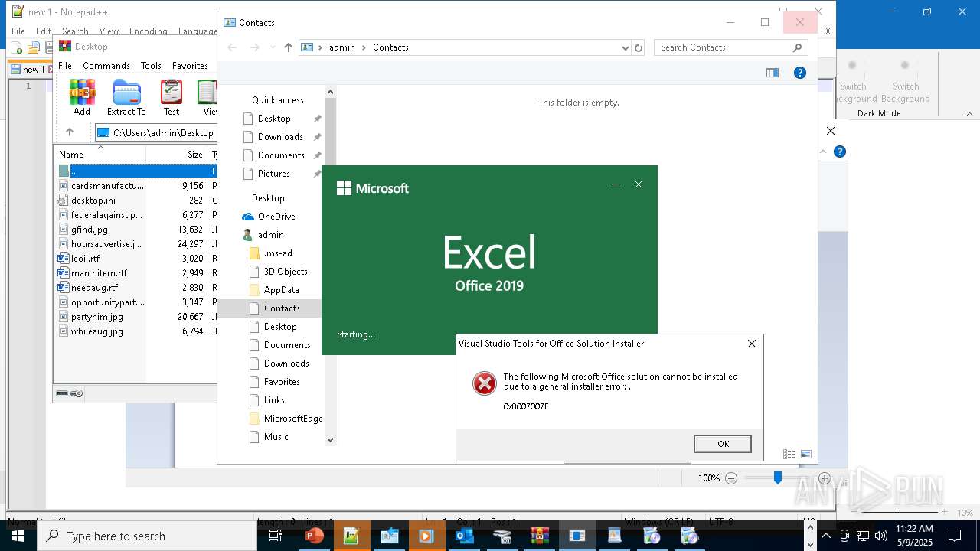Image resolution: width=980 pixels, height=551 pixels.
Task: Select Quick access in navigation pane
Action: 277,100
